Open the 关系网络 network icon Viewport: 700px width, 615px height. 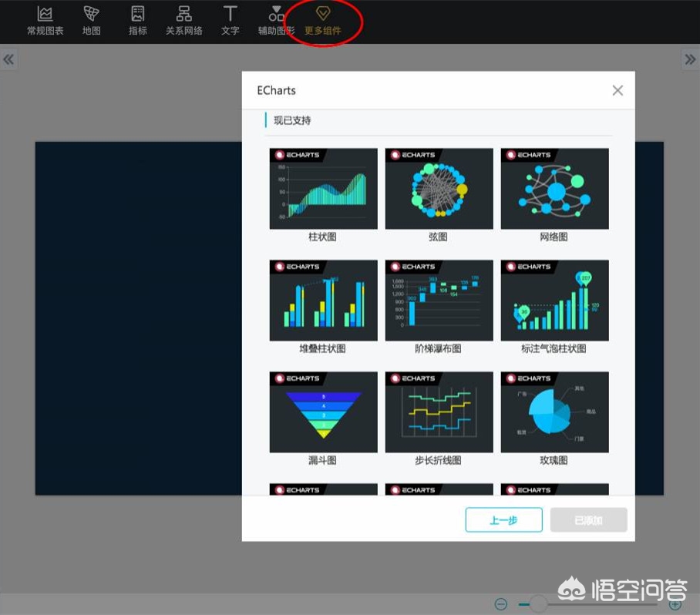point(184,14)
